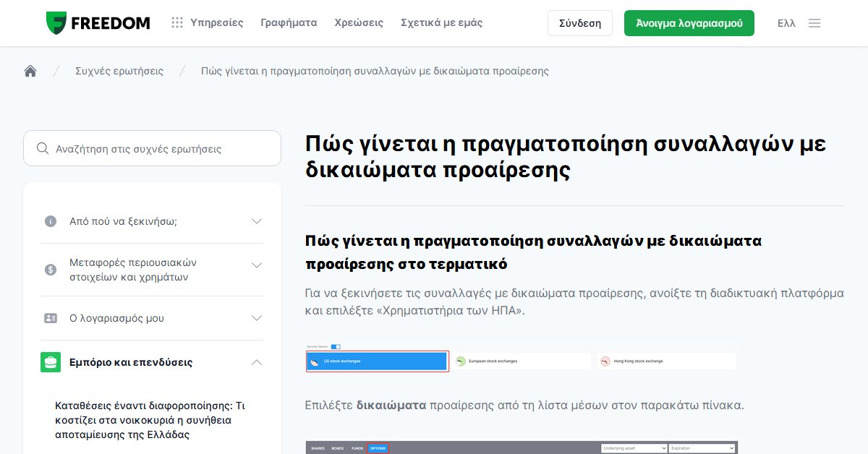Open the hamburger menu icon
The width and height of the screenshot is (868, 454).
coord(814,23)
